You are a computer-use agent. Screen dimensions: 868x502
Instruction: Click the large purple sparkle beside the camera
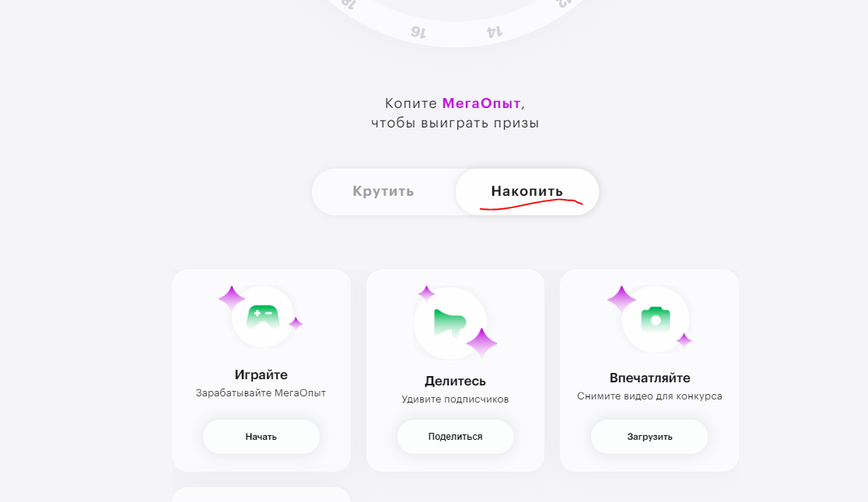pyautogui.click(x=621, y=299)
